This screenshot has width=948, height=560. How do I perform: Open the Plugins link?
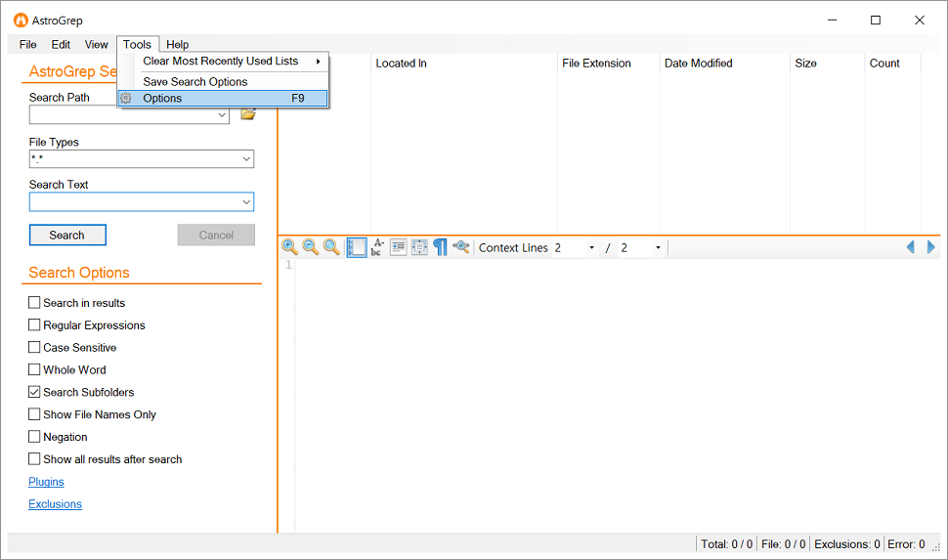point(46,482)
